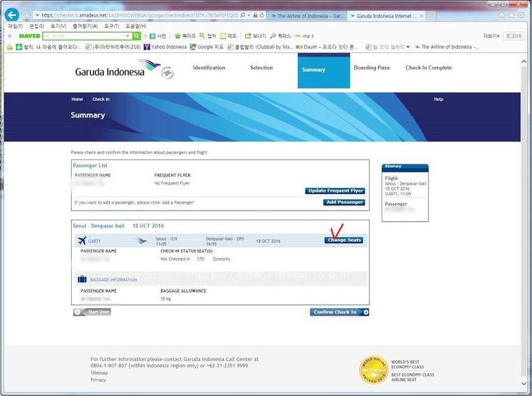Click the 퀵패스 toolbar item
The width and height of the screenshot is (532, 396).
point(281,36)
